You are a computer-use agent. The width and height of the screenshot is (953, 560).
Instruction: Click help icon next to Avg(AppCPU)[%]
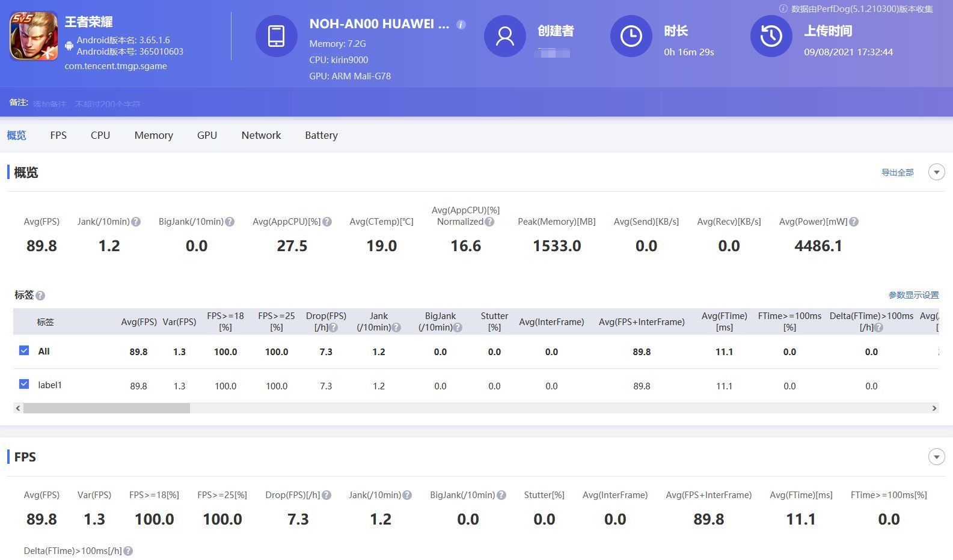(327, 222)
